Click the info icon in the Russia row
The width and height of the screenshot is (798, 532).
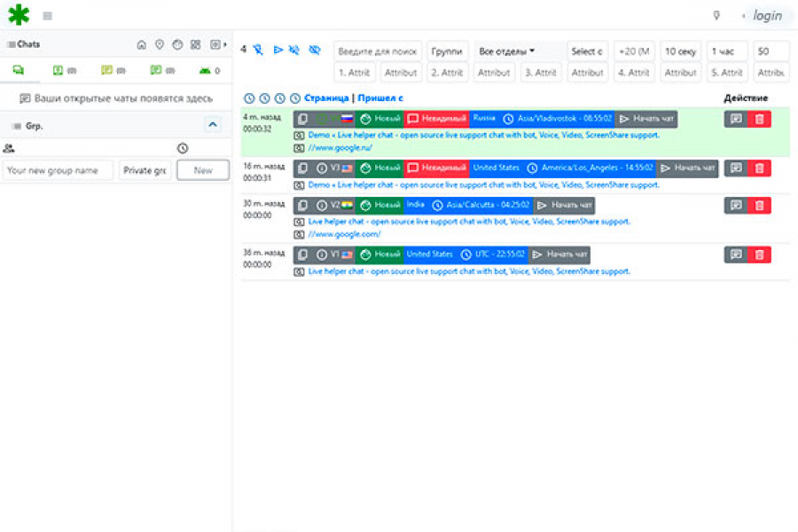tap(321, 119)
